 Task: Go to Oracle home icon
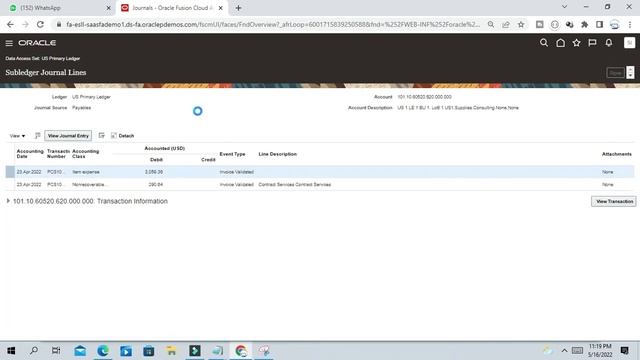coord(560,42)
